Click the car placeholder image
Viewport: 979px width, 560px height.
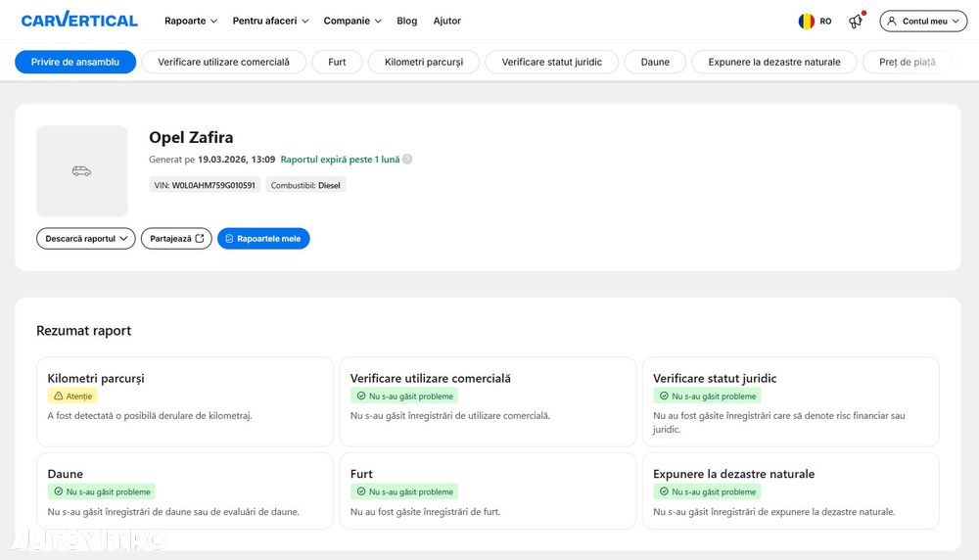82,171
